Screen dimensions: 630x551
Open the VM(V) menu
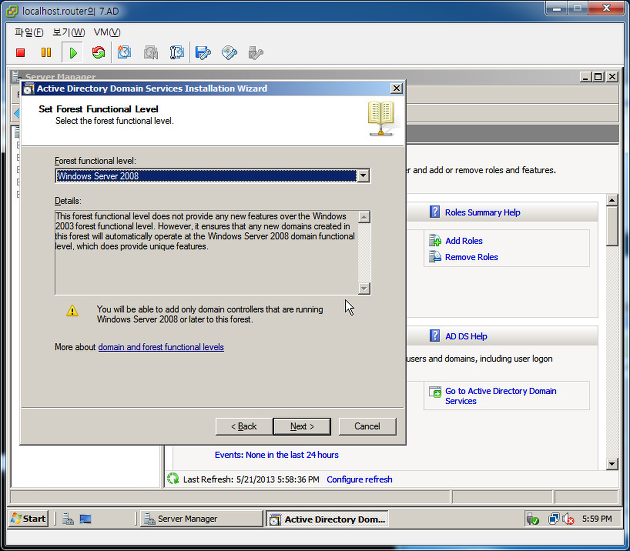(x=107, y=32)
